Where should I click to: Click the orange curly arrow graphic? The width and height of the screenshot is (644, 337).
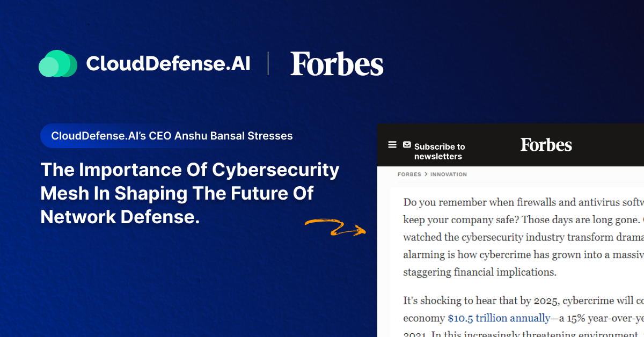pos(335,227)
